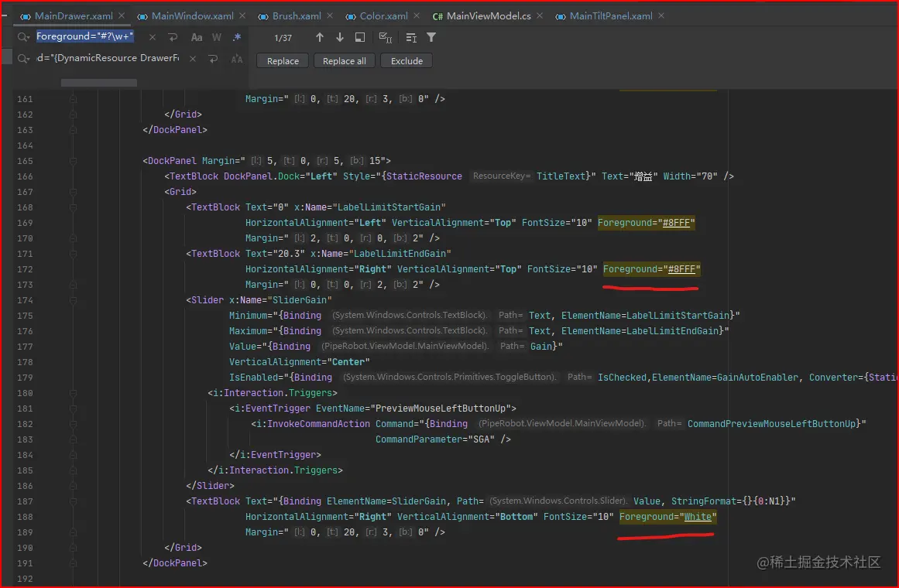The height and width of the screenshot is (588, 899).
Task: Insert new line in search field
Action: coord(173,37)
